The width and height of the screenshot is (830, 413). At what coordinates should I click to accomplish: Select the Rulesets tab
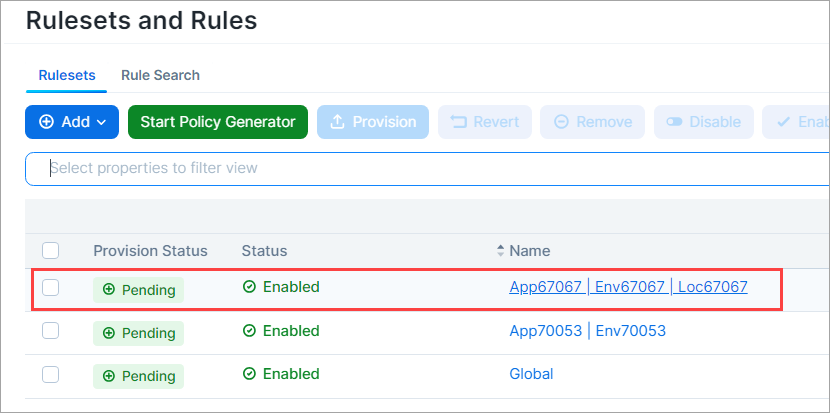[67, 75]
